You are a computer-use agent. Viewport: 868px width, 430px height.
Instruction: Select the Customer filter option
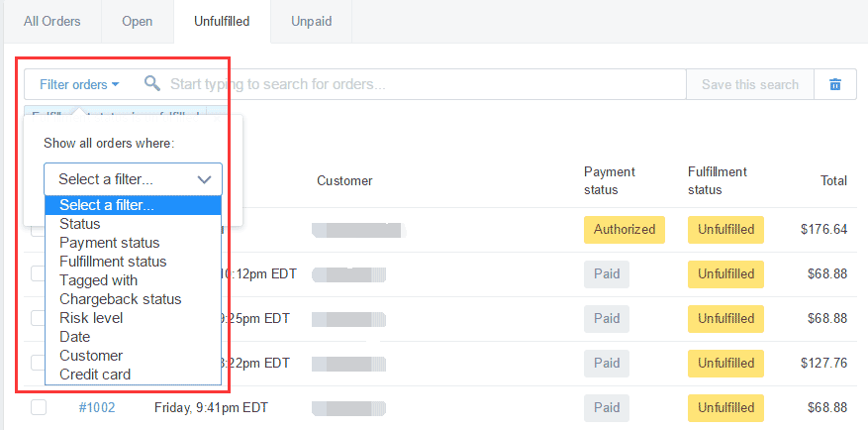pyautogui.click(x=91, y=356)
